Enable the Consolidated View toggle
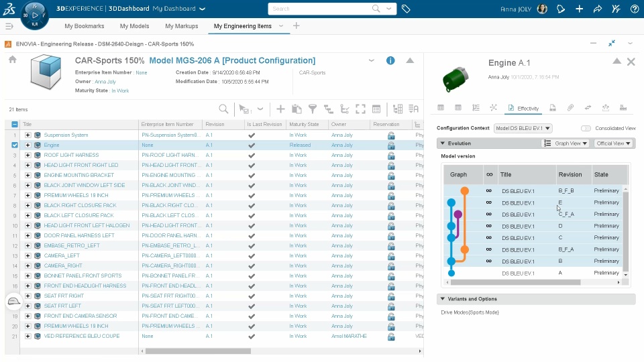Screen dimensions: 644x362 coord(586,129)
